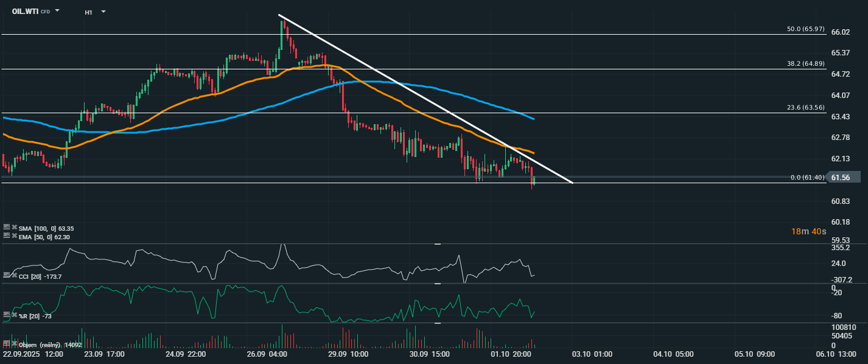
Task: Close the %R 20 indicator panel
Action: click(14, 315)
